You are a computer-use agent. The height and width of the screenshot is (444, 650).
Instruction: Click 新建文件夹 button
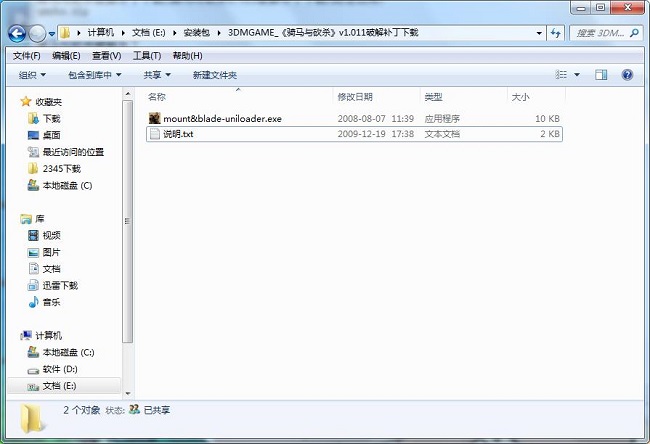[x=215, y=75]
